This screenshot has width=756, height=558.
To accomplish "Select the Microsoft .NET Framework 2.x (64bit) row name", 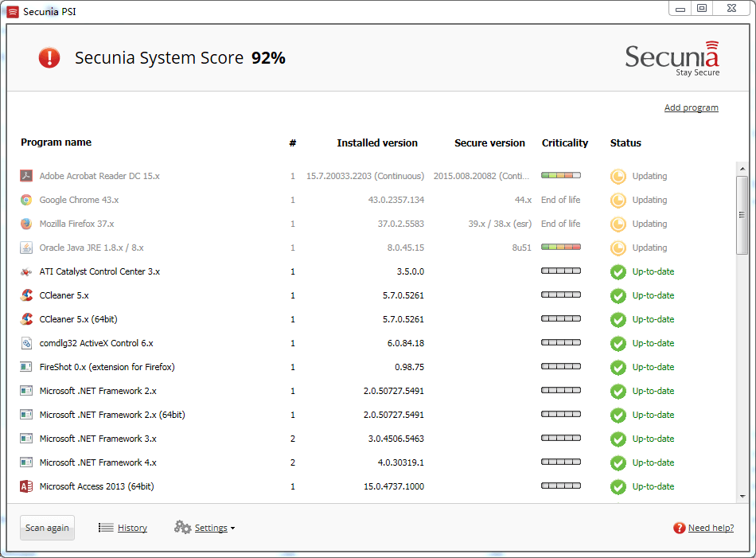I will 112,415.
